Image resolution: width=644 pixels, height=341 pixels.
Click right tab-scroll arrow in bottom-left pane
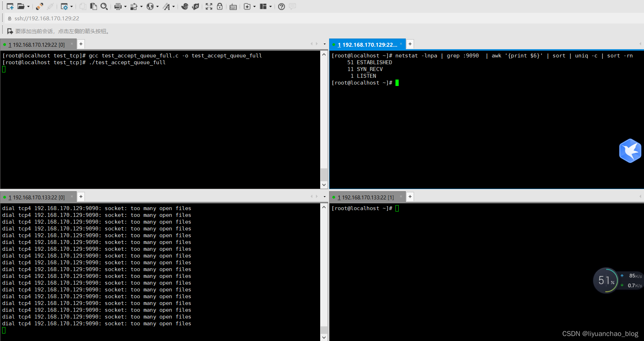point(317,197)
